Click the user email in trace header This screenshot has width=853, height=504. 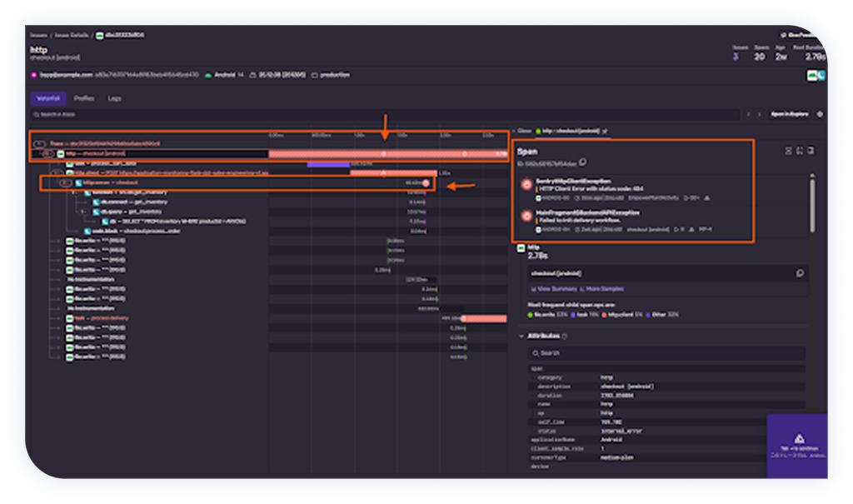tap(66, 75)
